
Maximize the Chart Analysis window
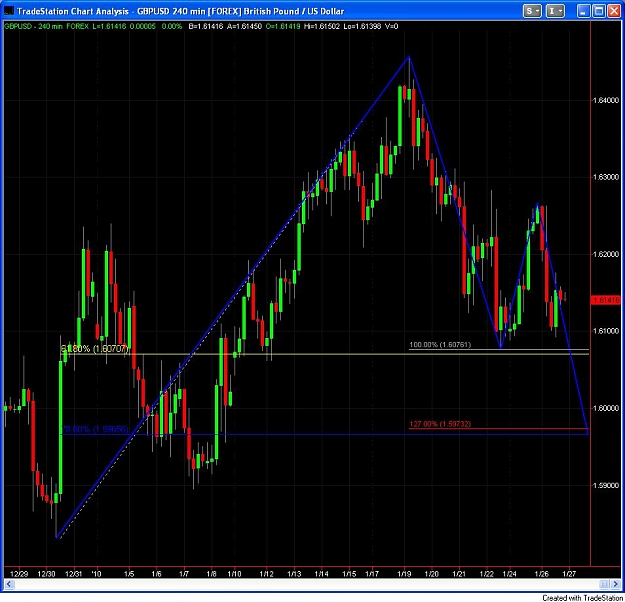tap(599, 11)
